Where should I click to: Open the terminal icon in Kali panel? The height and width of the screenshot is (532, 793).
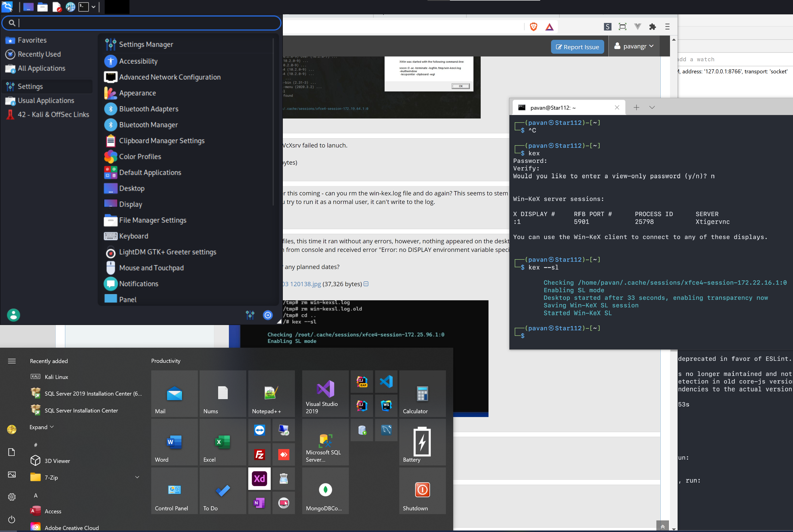[x=83, y=7]
